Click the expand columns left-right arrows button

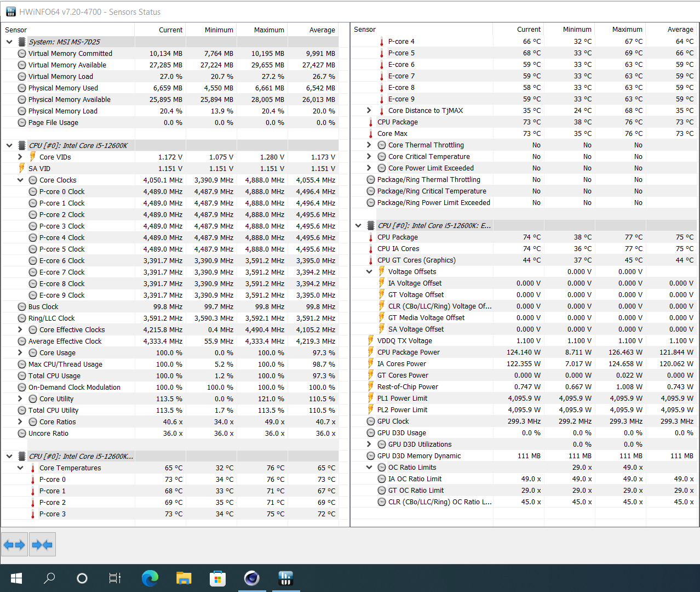[14, 545]
